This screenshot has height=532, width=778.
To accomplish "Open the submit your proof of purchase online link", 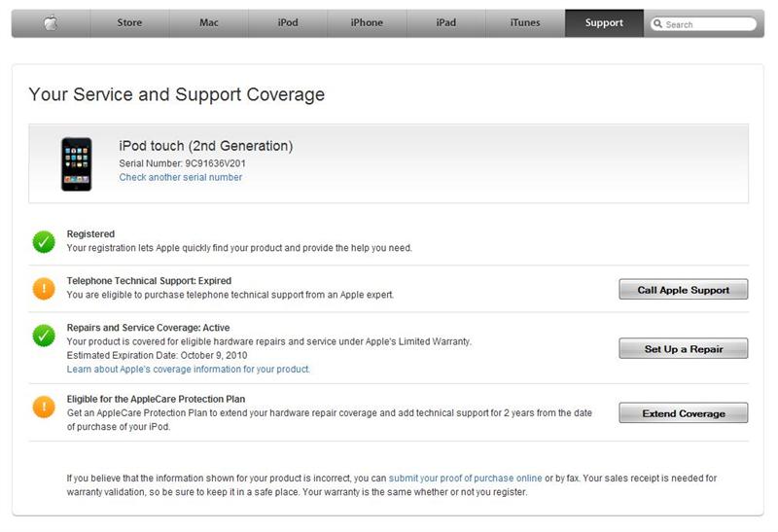I will click(465, 478).
